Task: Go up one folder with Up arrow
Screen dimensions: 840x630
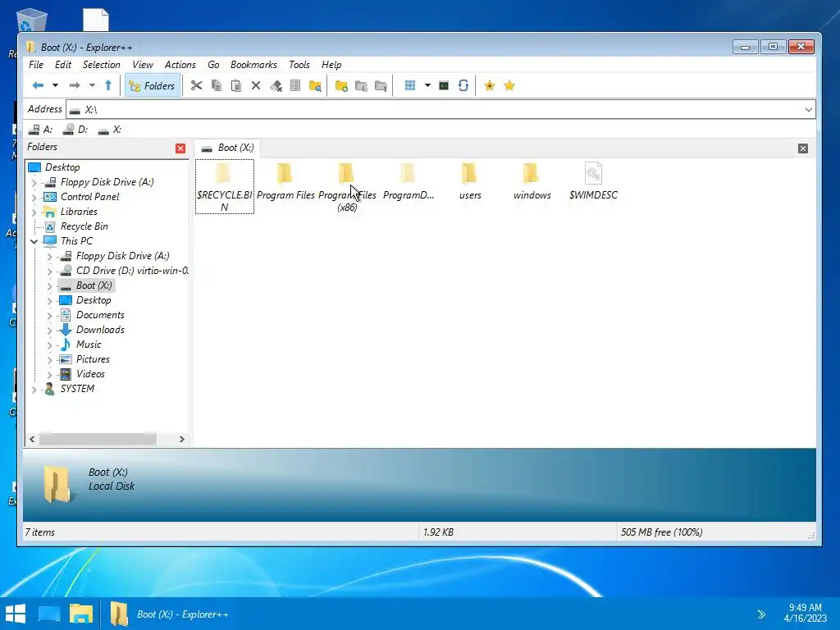Action: tap(108, 85)
